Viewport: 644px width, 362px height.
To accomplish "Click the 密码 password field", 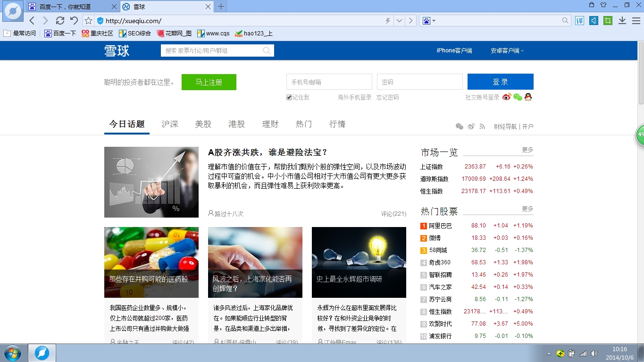I will click(420, 82).
